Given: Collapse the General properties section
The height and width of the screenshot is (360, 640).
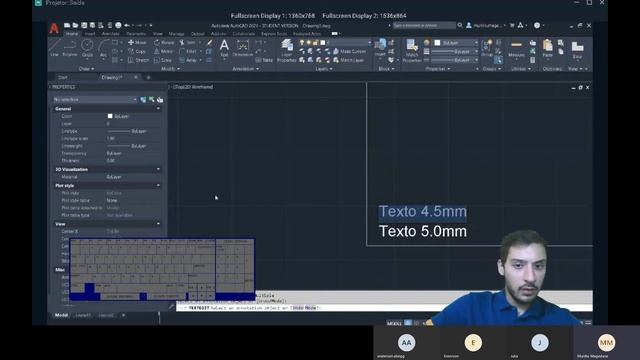Looking at the screenshot, I should (x=158, y=109).
